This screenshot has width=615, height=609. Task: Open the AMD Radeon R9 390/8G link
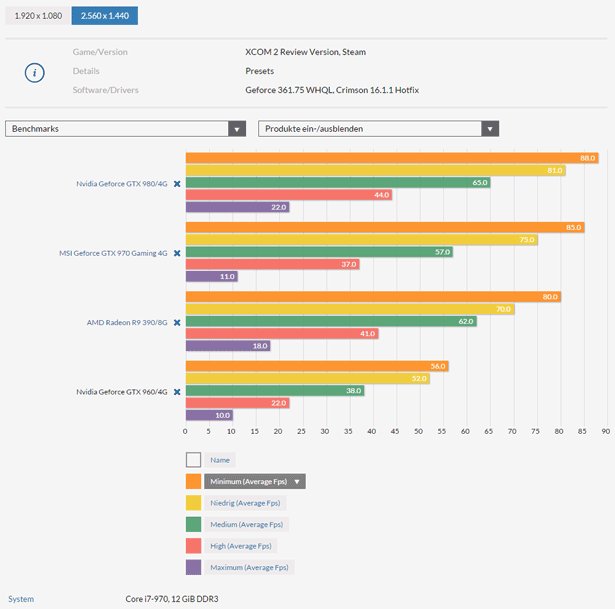129,322
